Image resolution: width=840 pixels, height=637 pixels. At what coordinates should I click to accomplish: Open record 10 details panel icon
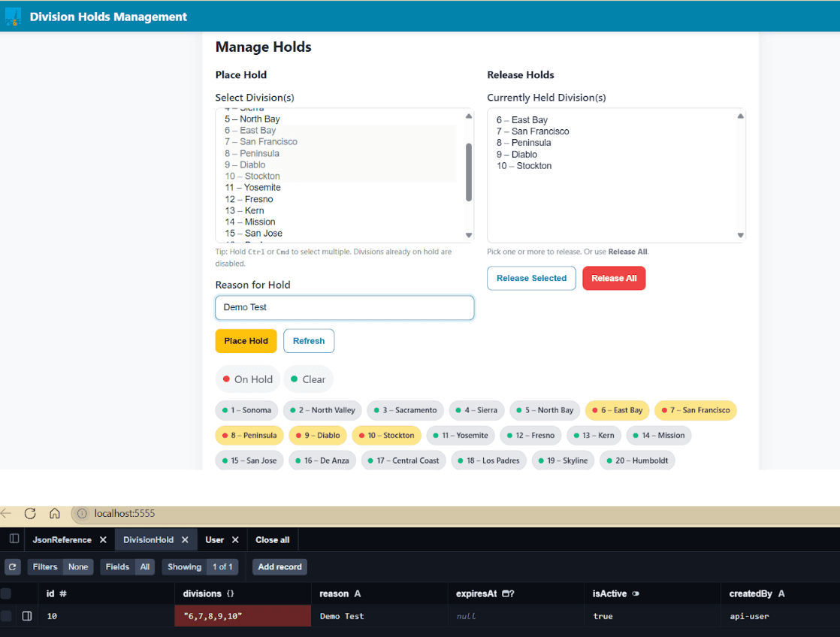(27, 616)
